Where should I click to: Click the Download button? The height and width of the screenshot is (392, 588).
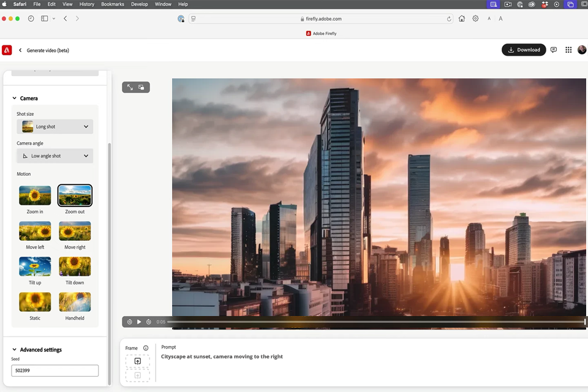tap(524, 50)
